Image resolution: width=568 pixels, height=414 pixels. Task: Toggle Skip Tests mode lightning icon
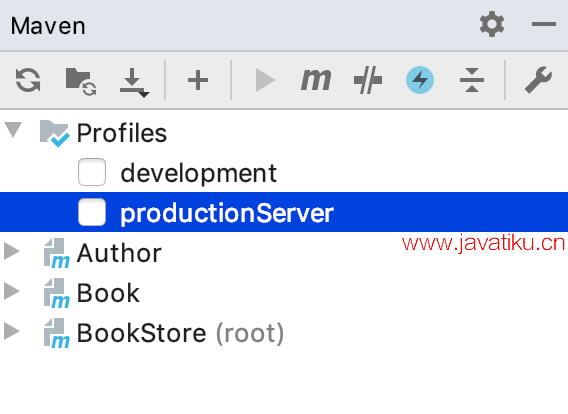420,80
